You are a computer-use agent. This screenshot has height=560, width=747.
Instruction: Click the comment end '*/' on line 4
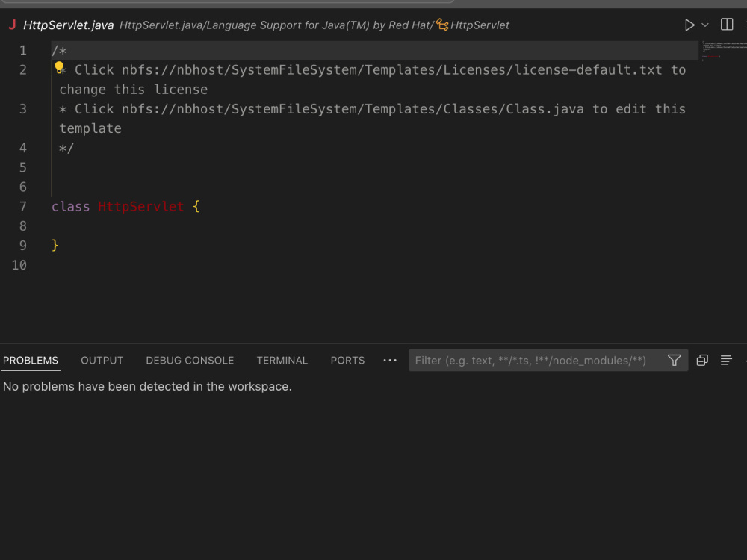coord(66,148)
